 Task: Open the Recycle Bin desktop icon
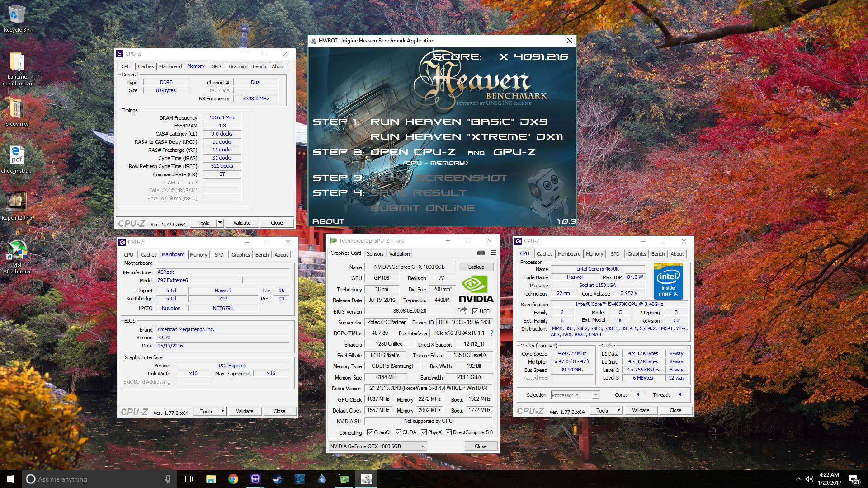[17, 19]
